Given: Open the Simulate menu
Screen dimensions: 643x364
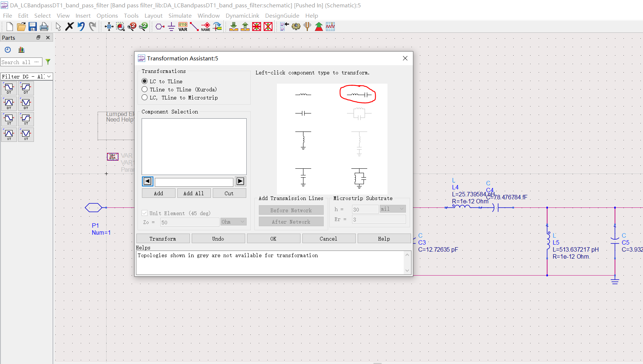Looking at the screenshot, I should click(x=180, y=15).
